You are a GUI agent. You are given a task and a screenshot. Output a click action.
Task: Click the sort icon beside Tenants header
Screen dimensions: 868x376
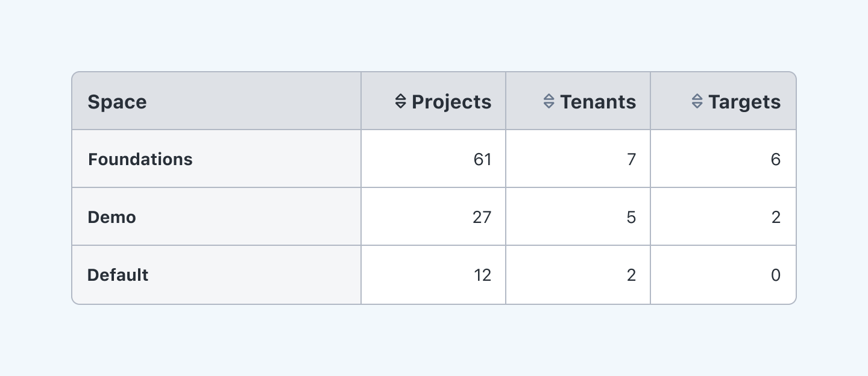pos(549,101)
